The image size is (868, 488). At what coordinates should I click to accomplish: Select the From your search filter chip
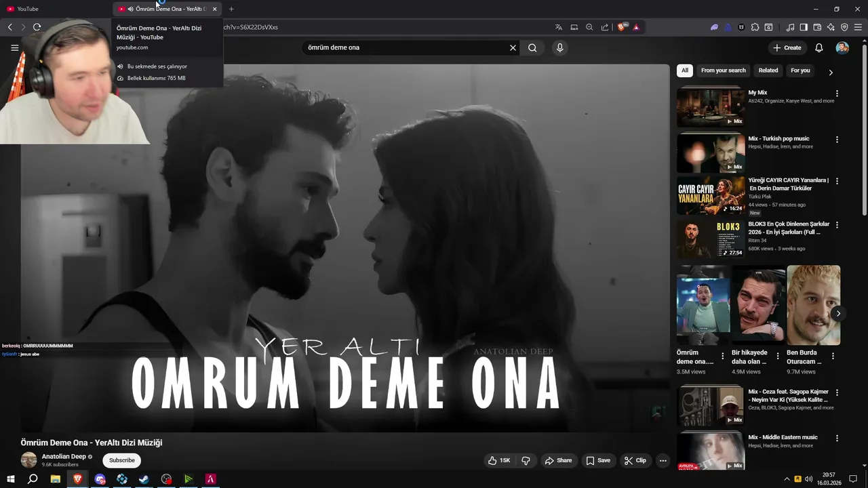pyautogui.click(x=723, y=70)
